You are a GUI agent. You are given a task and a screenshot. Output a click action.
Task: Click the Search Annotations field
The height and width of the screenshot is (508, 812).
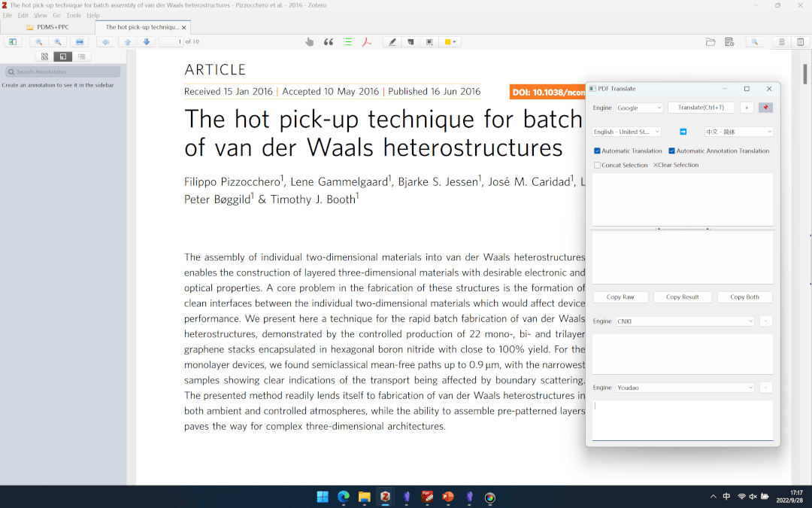pos(62,72)
